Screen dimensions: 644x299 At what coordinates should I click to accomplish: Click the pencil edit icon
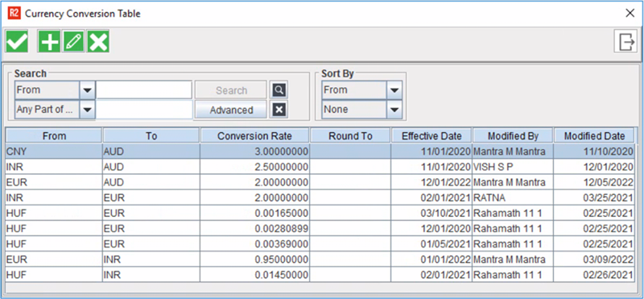(x=73, y=42)
